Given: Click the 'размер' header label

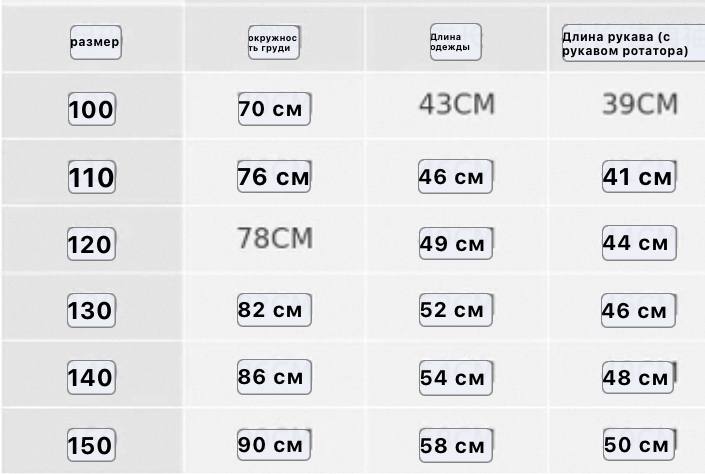Looking at the screenshot, I should coord(96,42).
